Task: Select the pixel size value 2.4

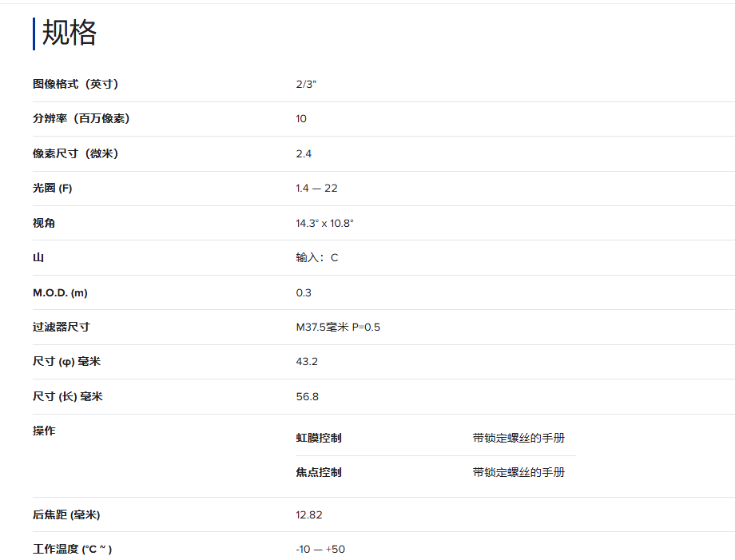Action: (304, 153)
